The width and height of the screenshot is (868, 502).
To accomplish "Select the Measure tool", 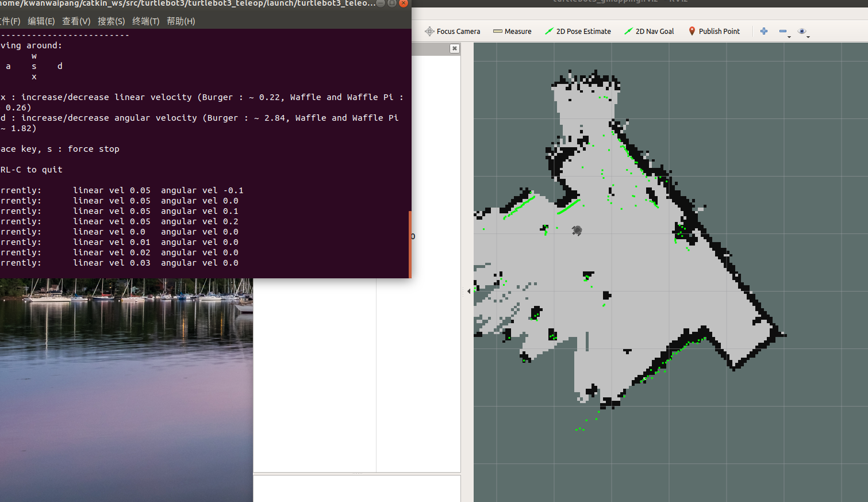I will pos(512,31).
